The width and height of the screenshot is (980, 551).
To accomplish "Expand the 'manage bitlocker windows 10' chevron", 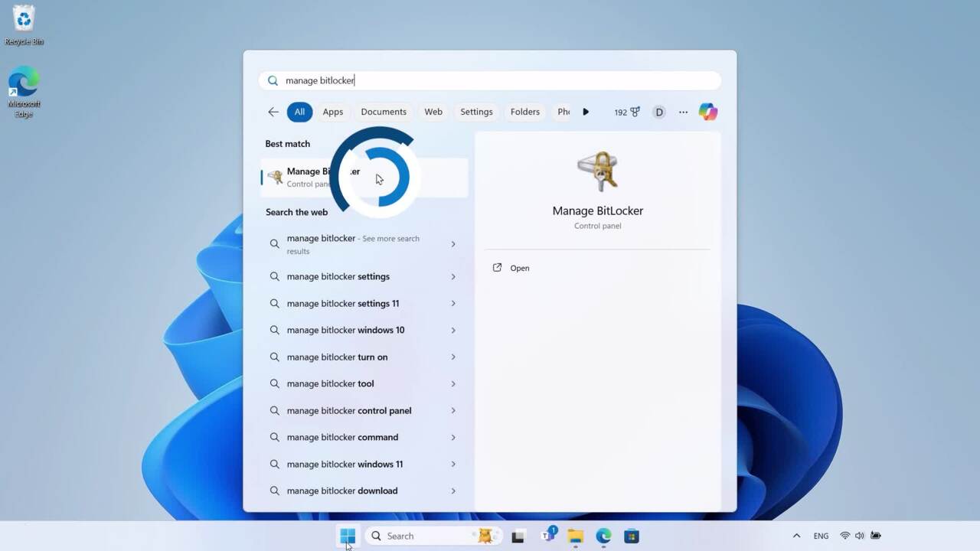I will 453,330.
